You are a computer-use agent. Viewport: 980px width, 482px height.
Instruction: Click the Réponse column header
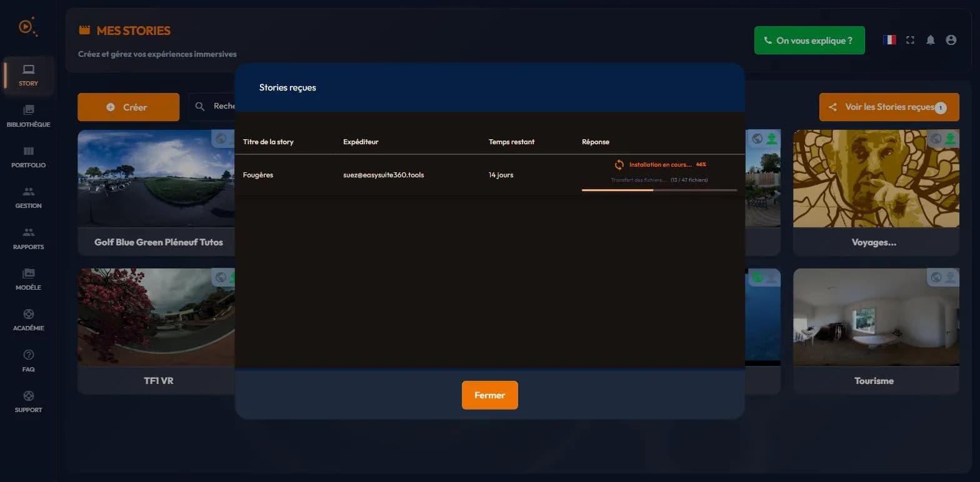pos(596,142)
